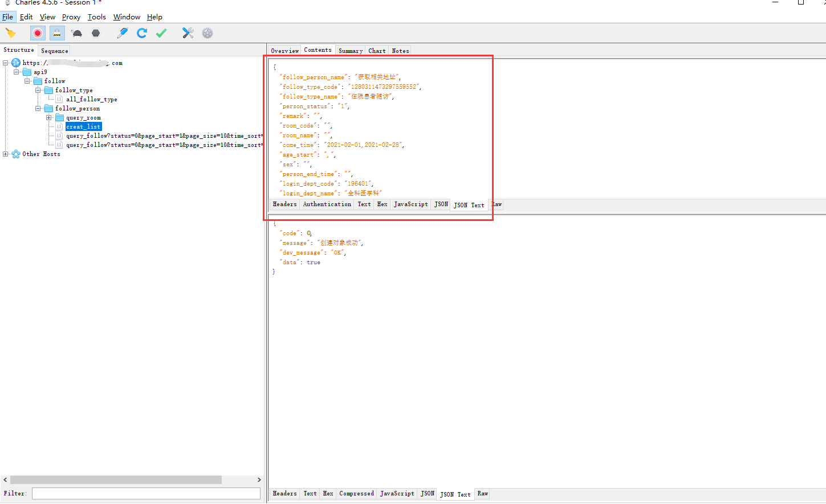
Task: Open the View menu
Action: pyautogui.click(x=47, y=17)
